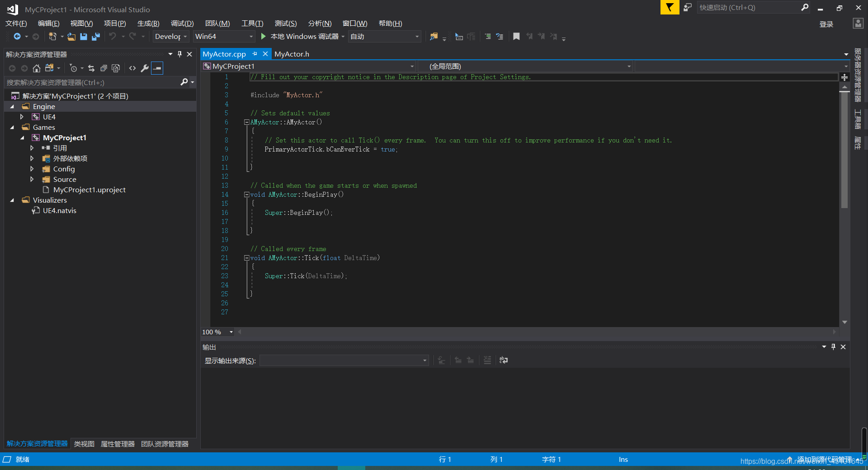The height and width of the screenshot is (470, 868).
Task: Click the Home icon in Solution Explorer
Action: click(37, 68)
